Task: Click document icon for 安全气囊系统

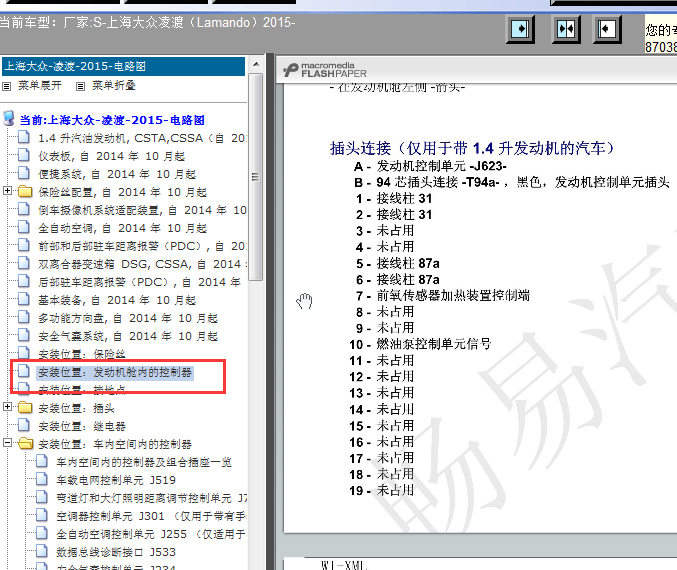Action: coord(24,335)
